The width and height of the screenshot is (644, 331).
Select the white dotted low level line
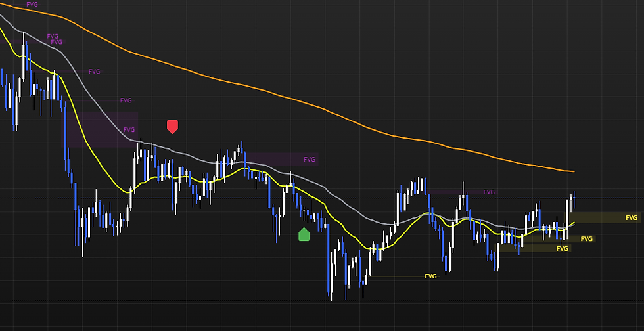322,301
